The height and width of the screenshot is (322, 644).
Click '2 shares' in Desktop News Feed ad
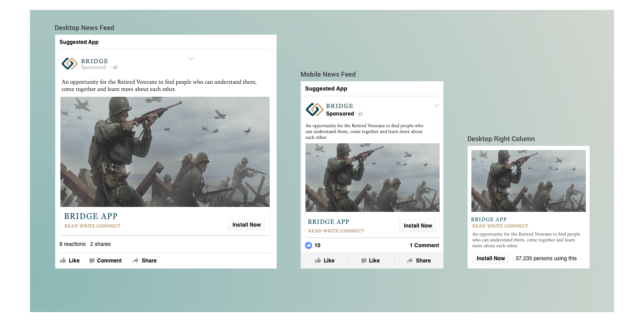point(100,244)
